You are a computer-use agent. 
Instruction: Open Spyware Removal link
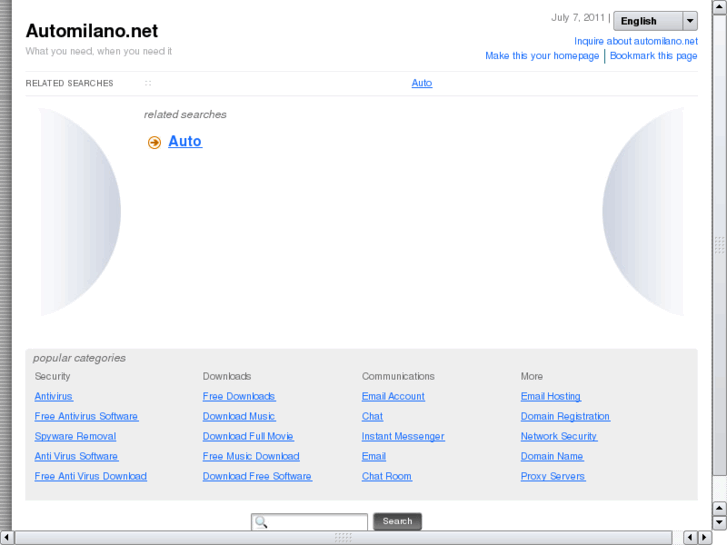[x=75, y=436]
